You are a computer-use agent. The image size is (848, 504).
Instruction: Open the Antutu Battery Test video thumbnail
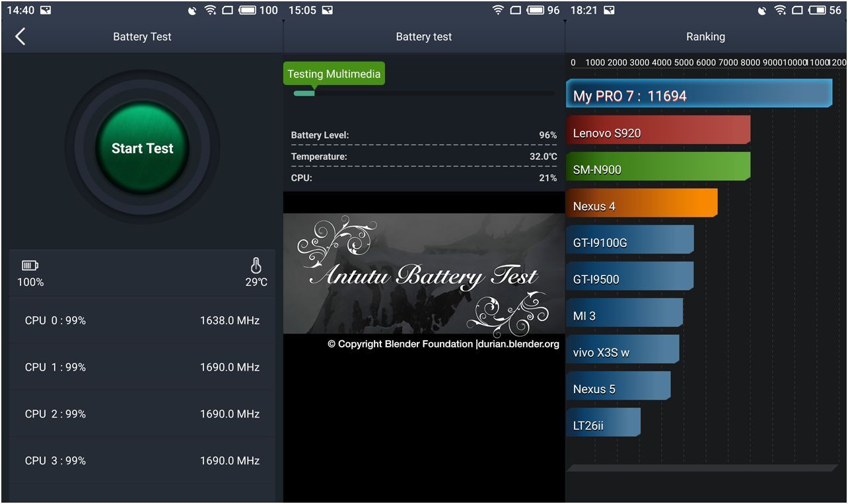coord(423,273)
